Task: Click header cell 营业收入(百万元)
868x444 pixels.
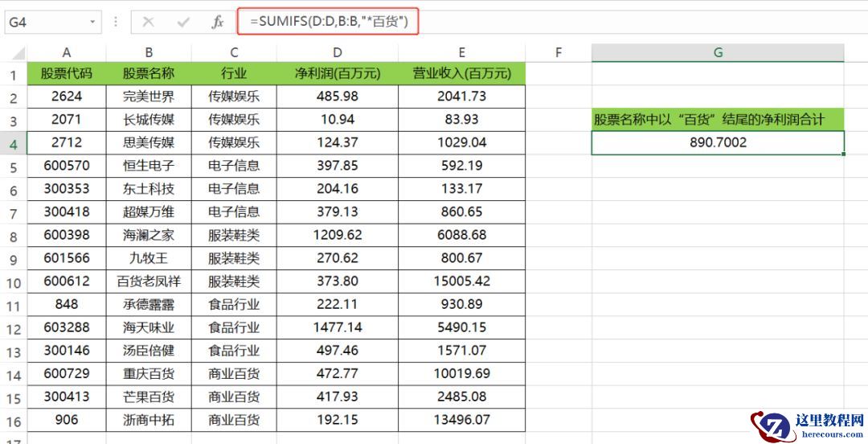Action: point(461,74)
